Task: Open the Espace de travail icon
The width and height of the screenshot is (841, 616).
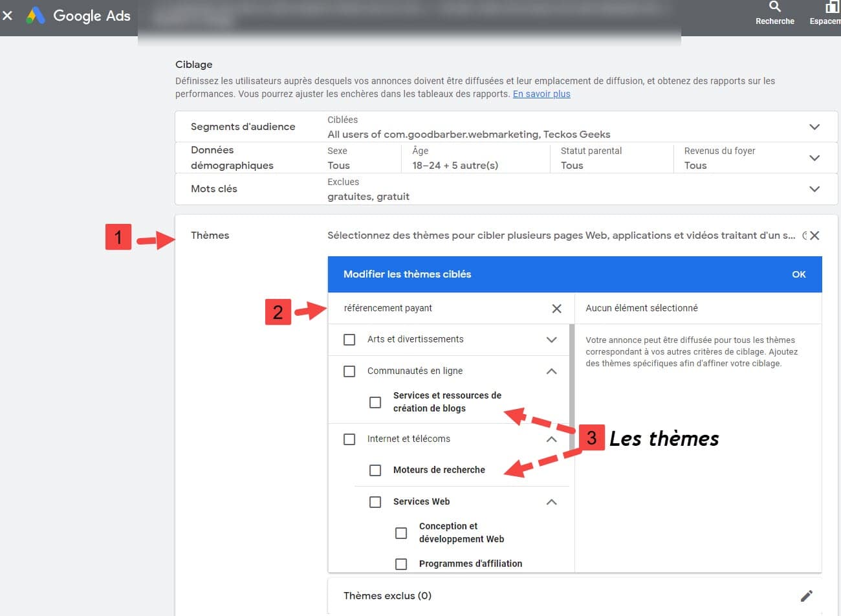Action: pos(832,7)
